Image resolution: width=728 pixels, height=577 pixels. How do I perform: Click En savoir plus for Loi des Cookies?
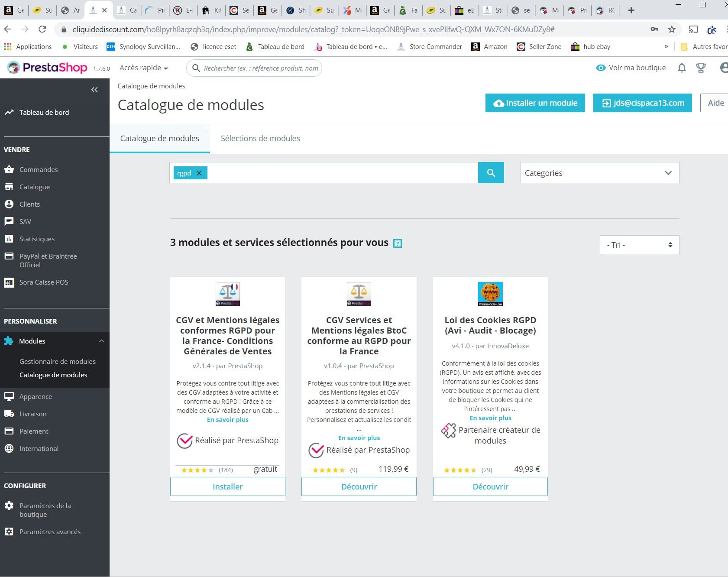pos(491,418)
